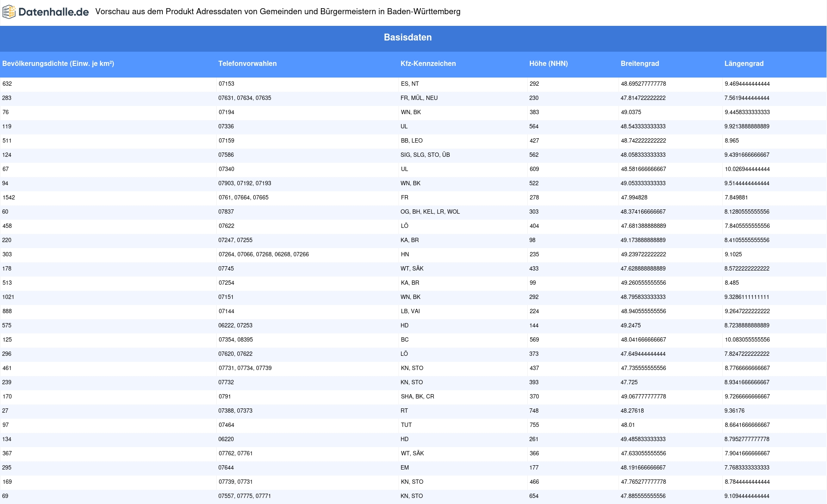Click plate cell BC
Viewport: 827px width, 504px height.
point(404,340)
